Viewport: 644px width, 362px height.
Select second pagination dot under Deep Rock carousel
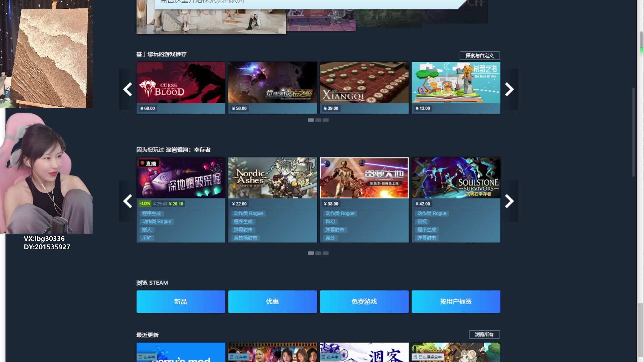(318, 253)
